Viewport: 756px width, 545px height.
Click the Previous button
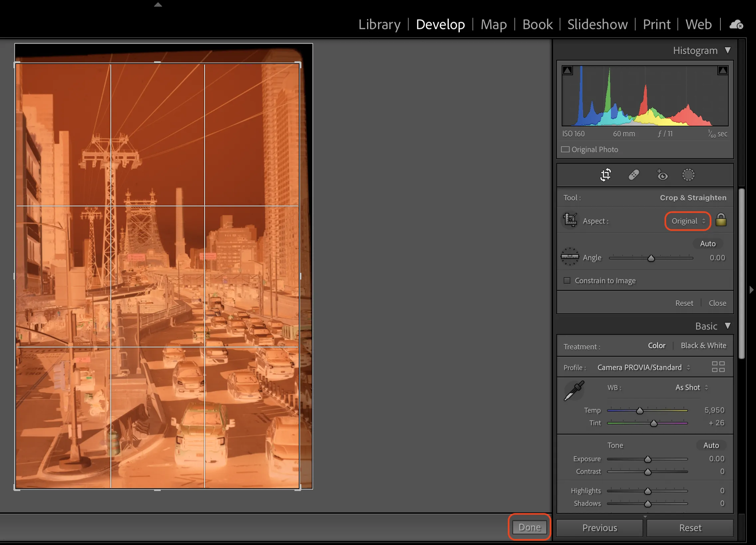(599, 528)
